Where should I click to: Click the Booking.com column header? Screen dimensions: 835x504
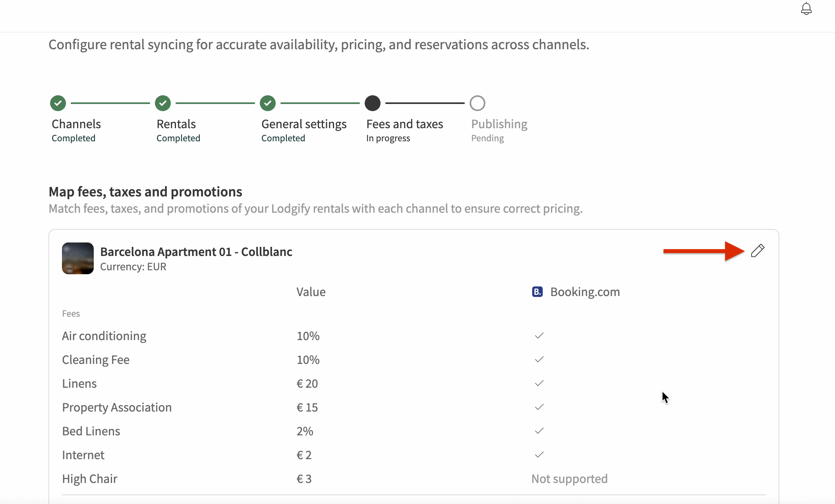point(585,292)
